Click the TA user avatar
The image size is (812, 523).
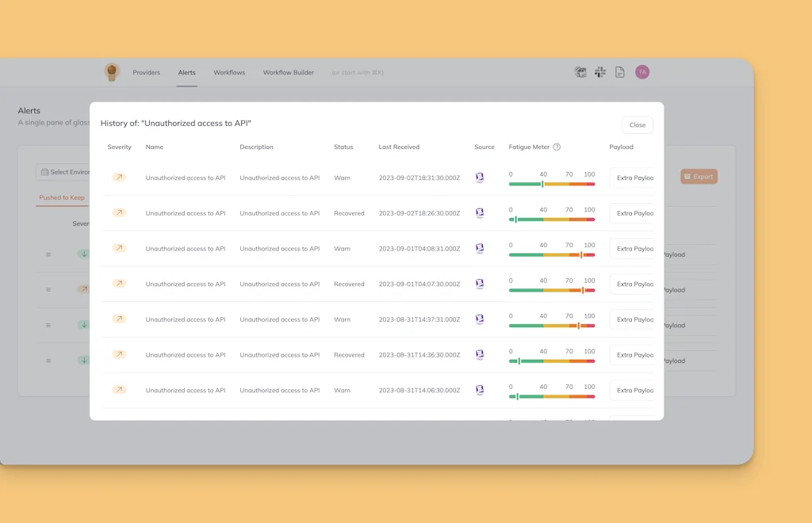(642, 72)
